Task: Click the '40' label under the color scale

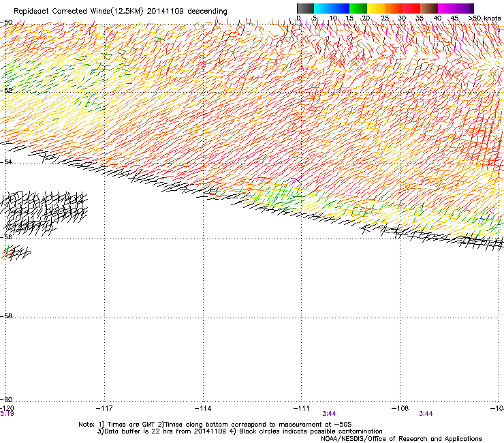Action: pos(437,18)
